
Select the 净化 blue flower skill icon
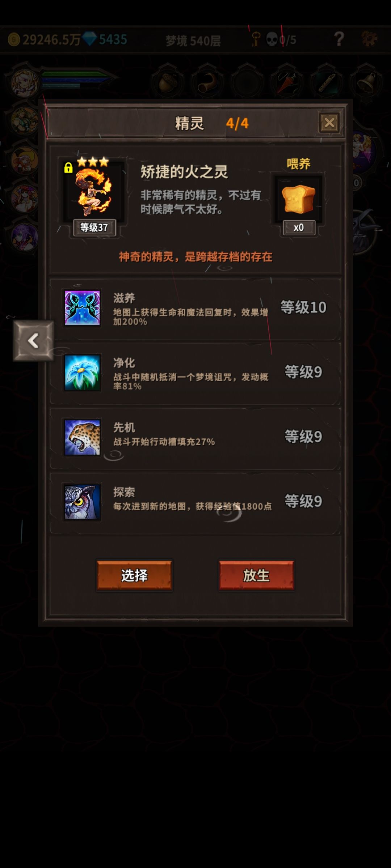tap(82, 373)
